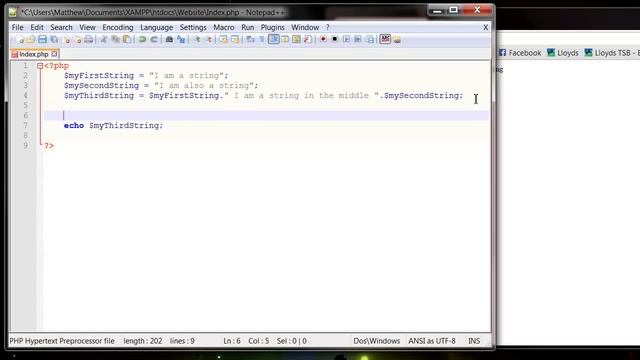Viewport: 640px width, 360px height.
Task: Click 'Ln : 6' in status bar
Action: coord(232,341)
